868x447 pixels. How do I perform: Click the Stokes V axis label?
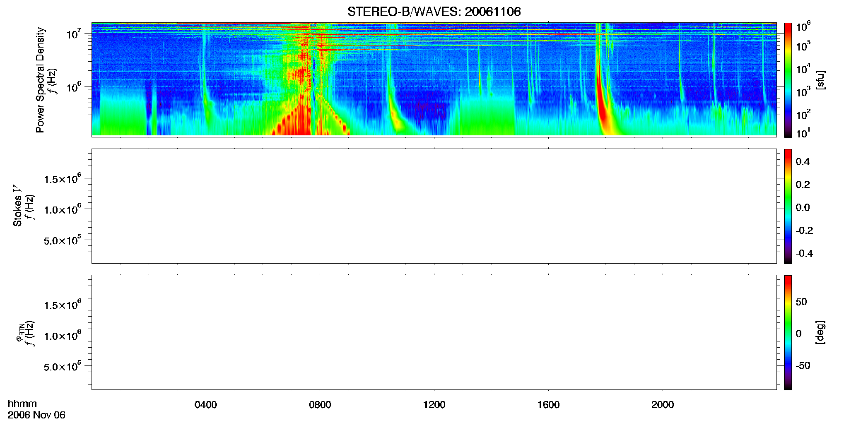(x=17, y=206)
